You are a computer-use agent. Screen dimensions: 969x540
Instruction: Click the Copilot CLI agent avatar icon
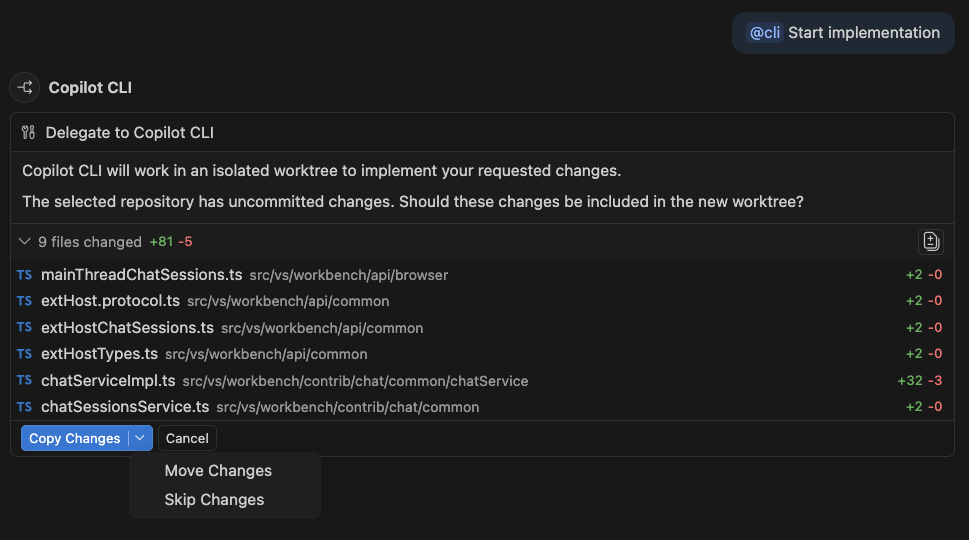25,88
